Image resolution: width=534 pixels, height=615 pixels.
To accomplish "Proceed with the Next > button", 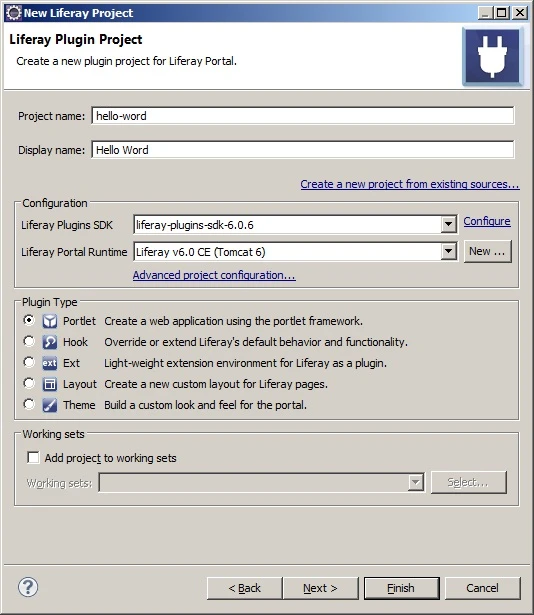I will click(x=321, y=588).
